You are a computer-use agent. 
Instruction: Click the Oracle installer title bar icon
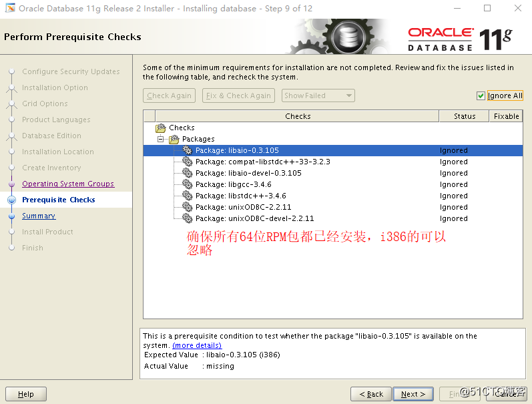[x=10, y=8]
